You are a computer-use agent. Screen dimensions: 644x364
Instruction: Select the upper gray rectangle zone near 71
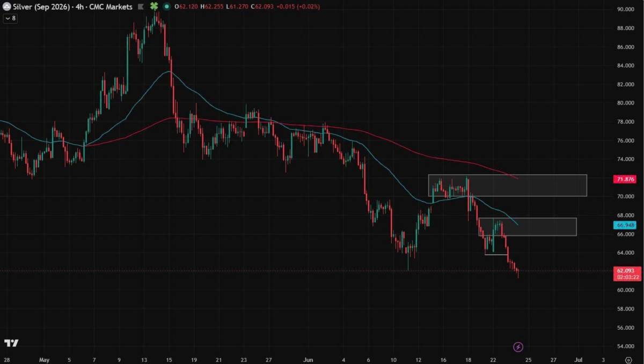coord(507,185)
